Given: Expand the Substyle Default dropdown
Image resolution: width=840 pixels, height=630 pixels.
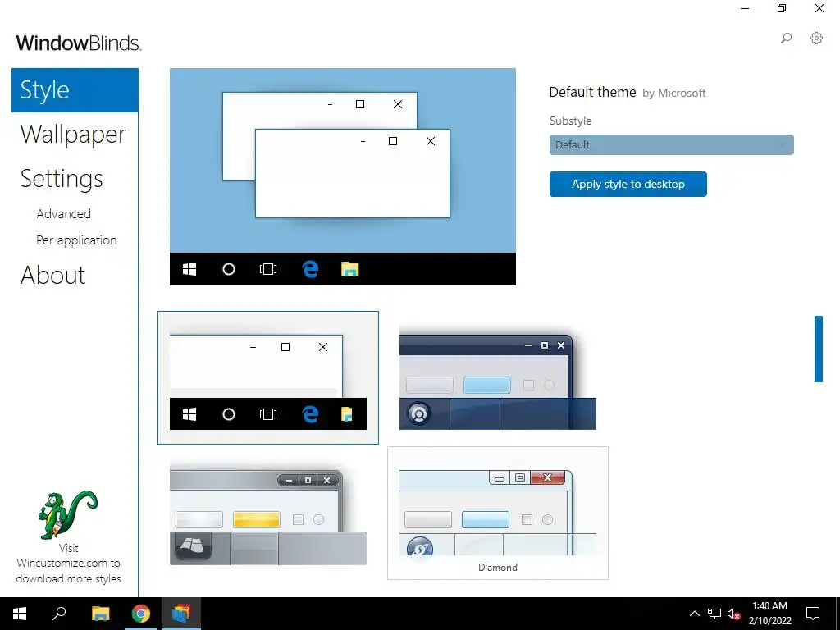Looking at the screenshot, I should 671,144.
